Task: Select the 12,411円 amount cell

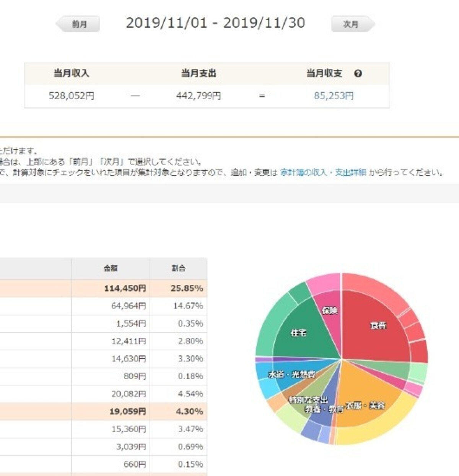Action: point(111,341)
